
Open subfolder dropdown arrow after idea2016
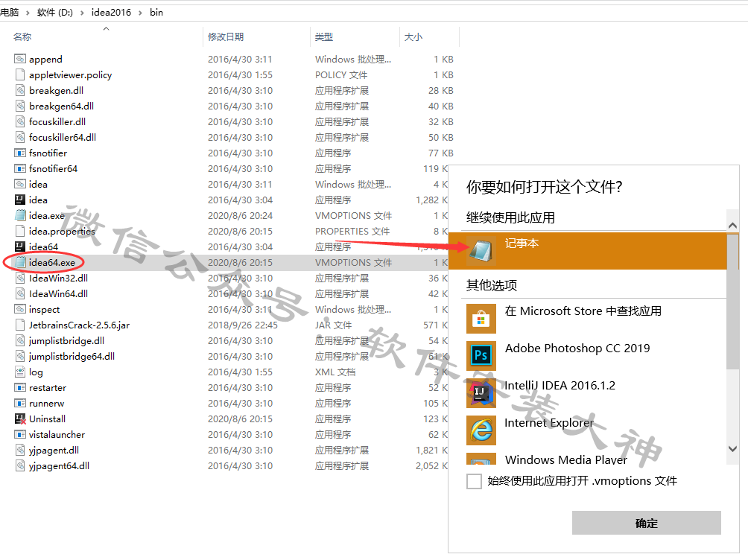pyautogui.click(x=140, y=13)
